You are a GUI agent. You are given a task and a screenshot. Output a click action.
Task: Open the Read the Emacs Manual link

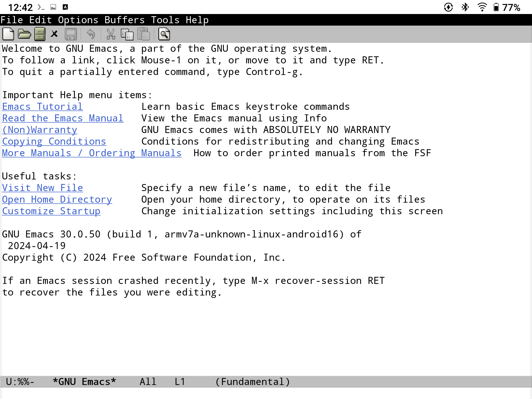point(63,118)
